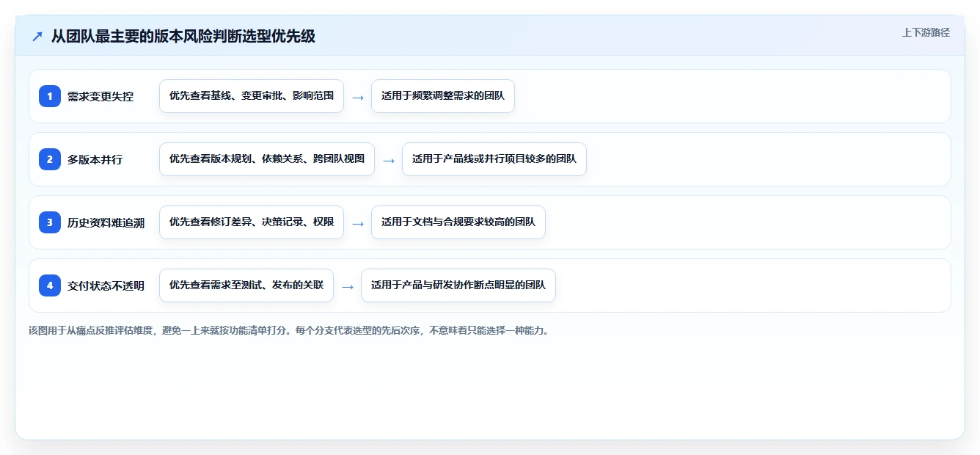Click the 适用于产品线或并行项目较多的团队 box

(494, 159)
